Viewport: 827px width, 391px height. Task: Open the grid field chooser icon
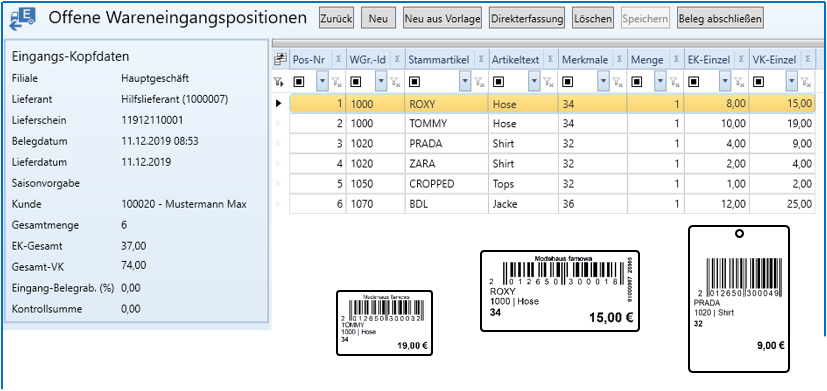pos(280,60)
